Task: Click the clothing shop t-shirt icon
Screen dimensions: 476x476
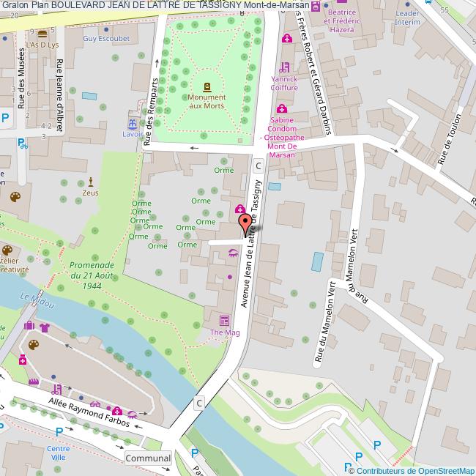Action: tap(45, 328)
